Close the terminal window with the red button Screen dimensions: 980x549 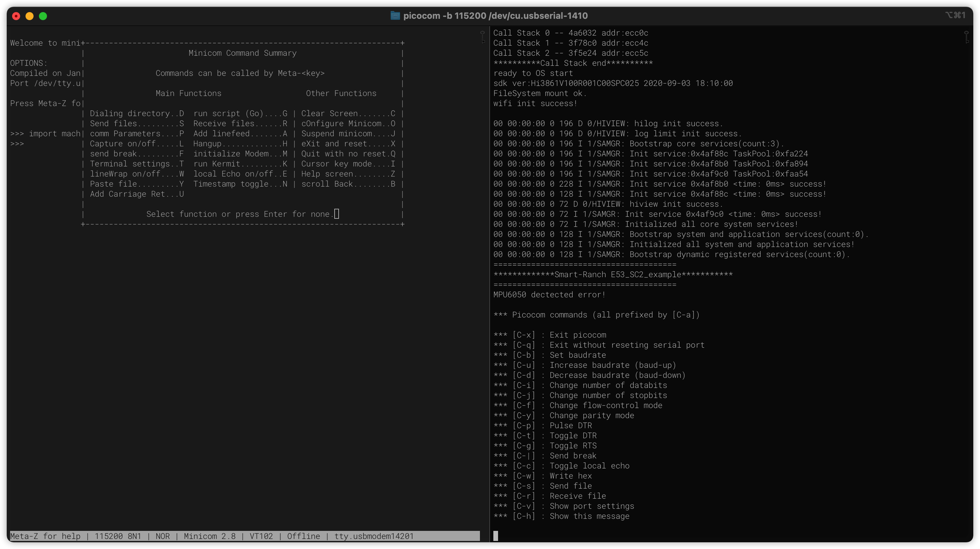[x=16, y=16]
